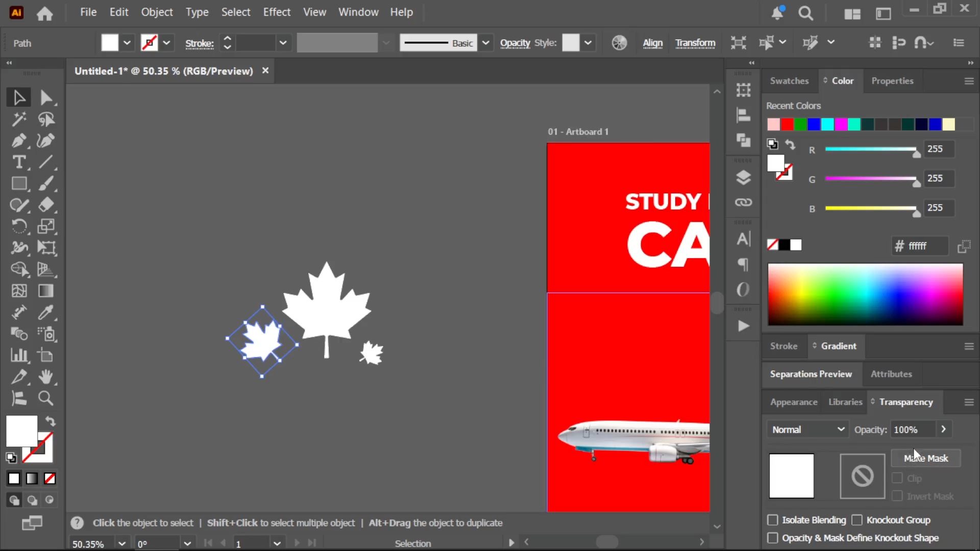Click the Make Mask button
980x551 pixels.
coord(926,458)
